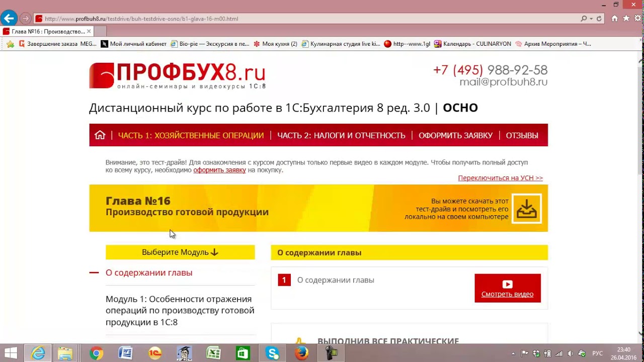Open network signal tray icon
This screenshot has width=644, height=362.
click(559, 353)
